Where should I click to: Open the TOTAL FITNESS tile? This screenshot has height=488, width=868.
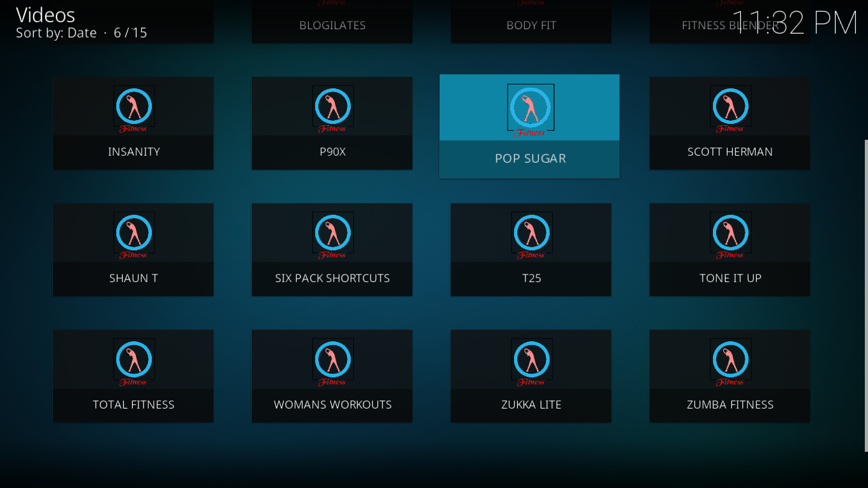[133, 376]
